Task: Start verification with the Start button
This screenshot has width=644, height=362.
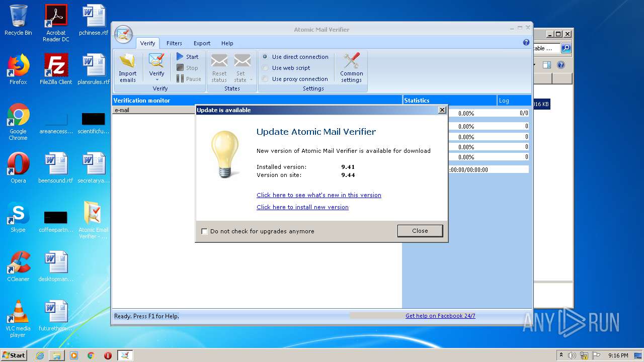Action: 188,57
